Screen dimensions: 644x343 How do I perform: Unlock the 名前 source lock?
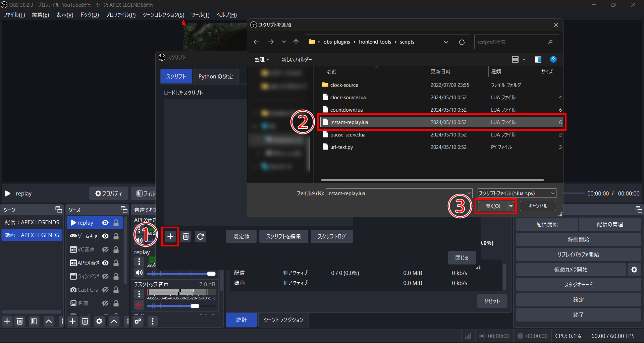point(116,303)
